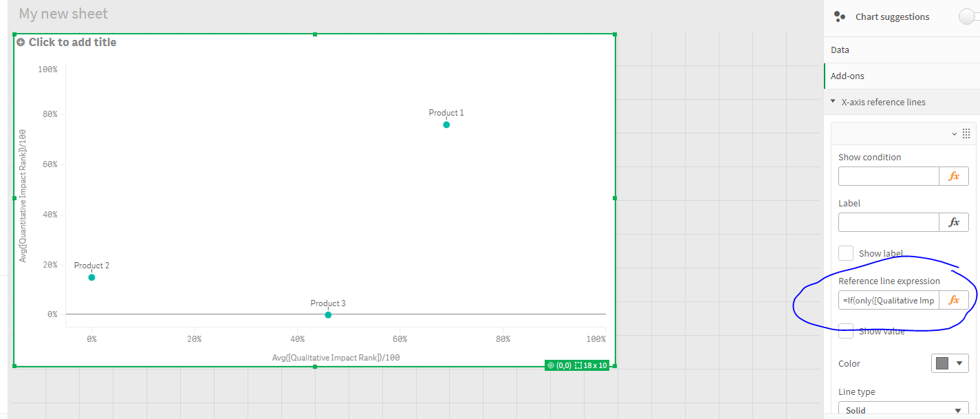Open the reference line item dropdown chevron

pyautogui.click(x=954, y=133)
